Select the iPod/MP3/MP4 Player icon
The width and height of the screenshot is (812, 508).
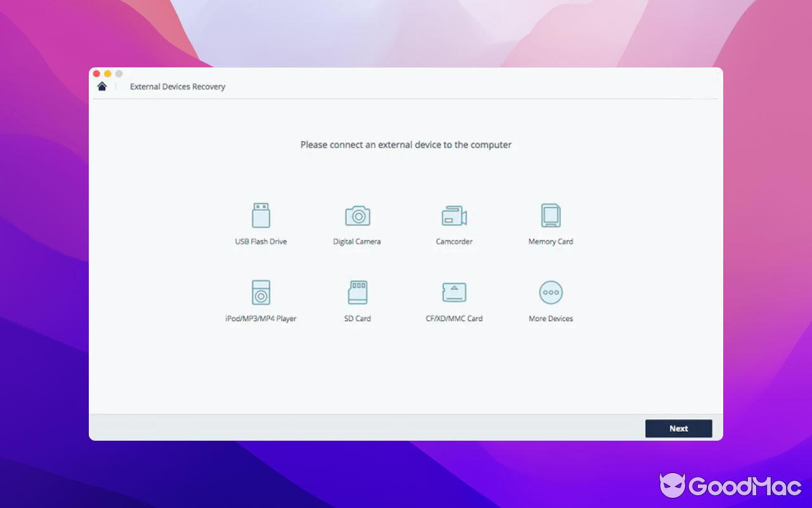(261, 292)
